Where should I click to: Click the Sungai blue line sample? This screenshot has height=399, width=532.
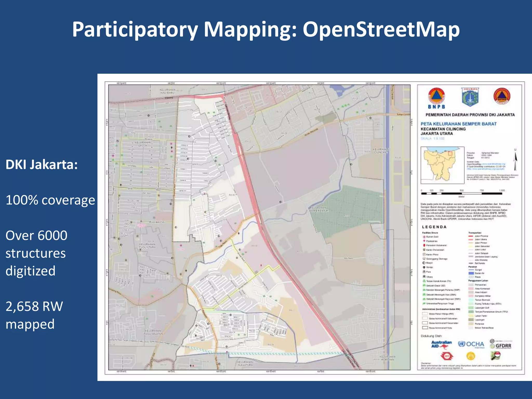pyautogui.click(x=471, y=270)
